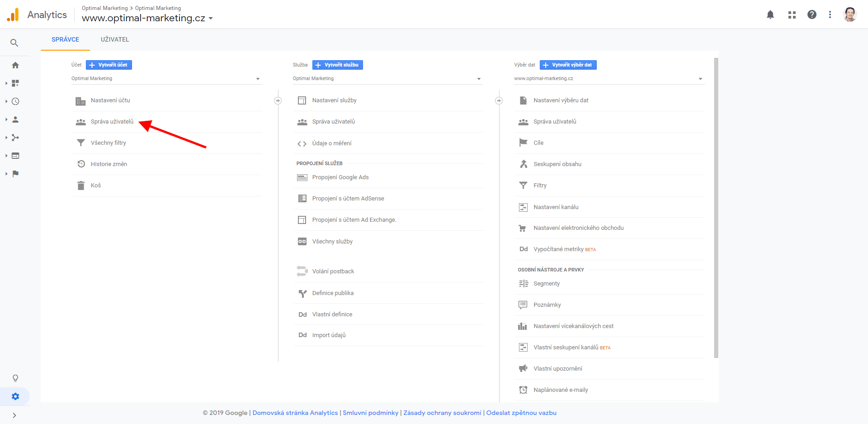Open the help question mark icon
The image size is (868, 424).
(x=812, y=14)
